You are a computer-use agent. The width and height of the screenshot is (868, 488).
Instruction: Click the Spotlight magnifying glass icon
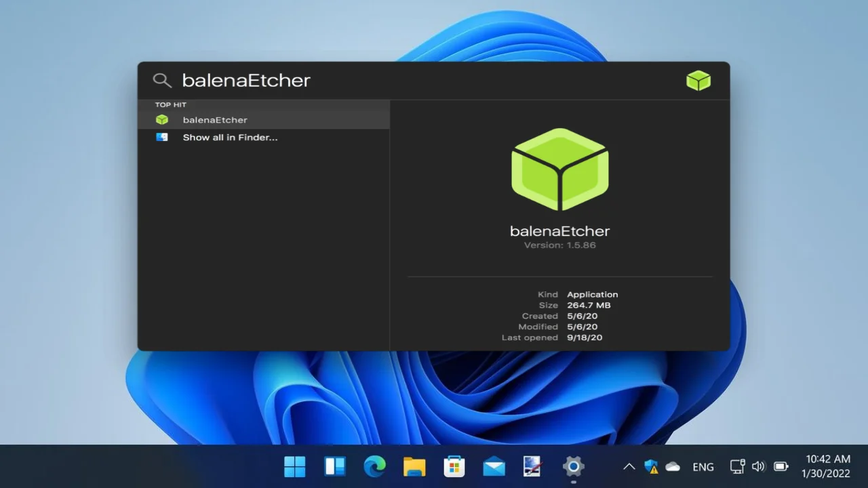[161, 81]
